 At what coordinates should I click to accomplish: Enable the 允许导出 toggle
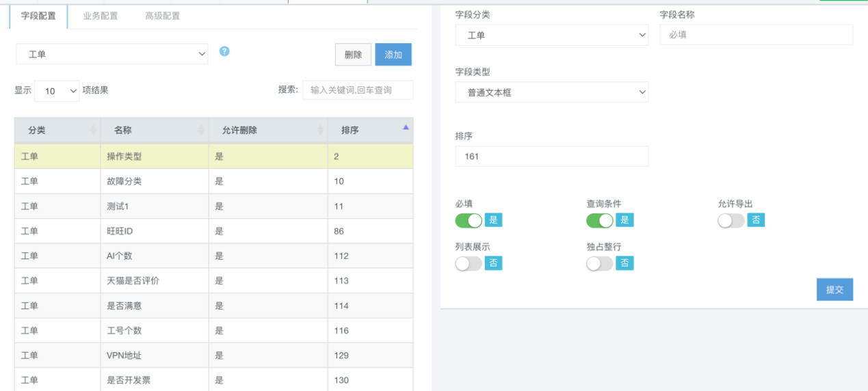[x=731, y=220]
